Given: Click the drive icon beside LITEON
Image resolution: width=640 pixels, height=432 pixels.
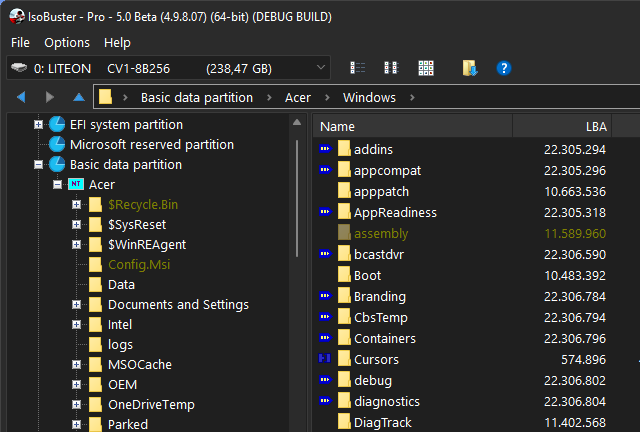Looking at the screenshot, I should (19, 68).
